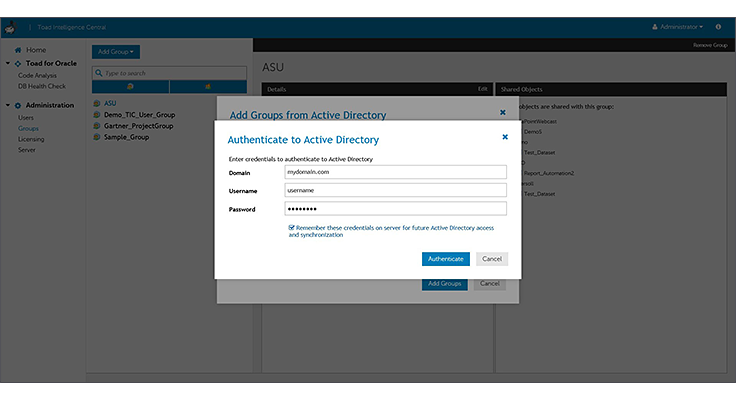Open Code Analysis in sidebar
The image size is (736, 399).
click(37, 75)
